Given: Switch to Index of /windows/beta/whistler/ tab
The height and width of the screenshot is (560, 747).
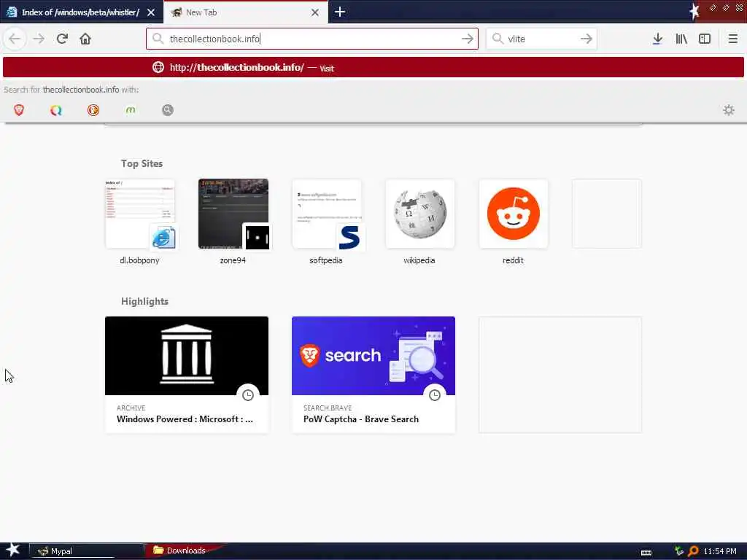Looking at the screenshot, I should click(x=81, y=12).
